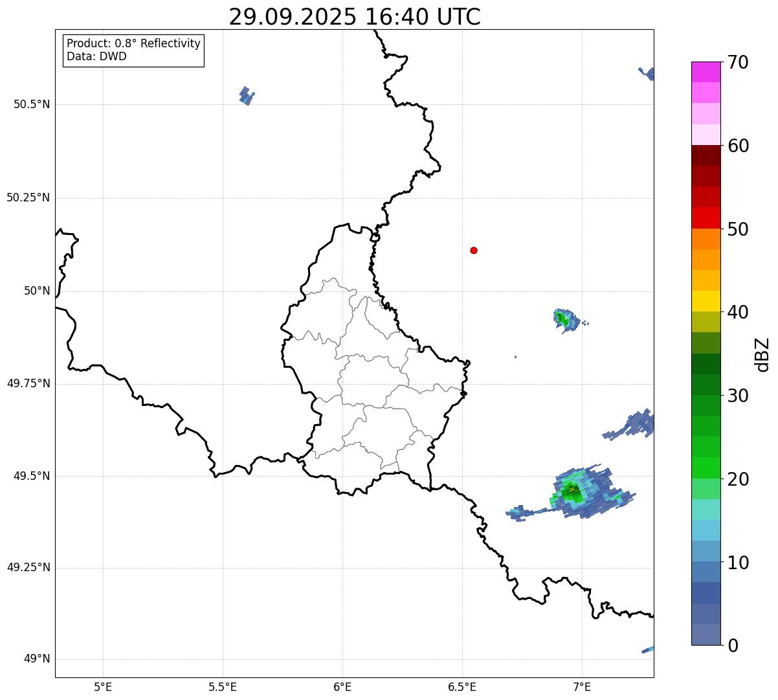Screen dimensions: 778x700
Task: Click the red station marker dot
Action: click(x=474, y=250)
